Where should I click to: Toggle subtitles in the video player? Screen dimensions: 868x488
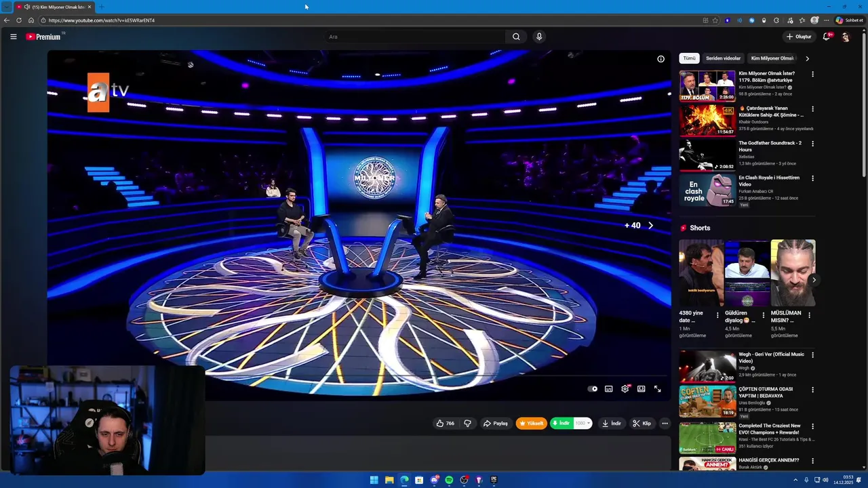tap(609, 389)
